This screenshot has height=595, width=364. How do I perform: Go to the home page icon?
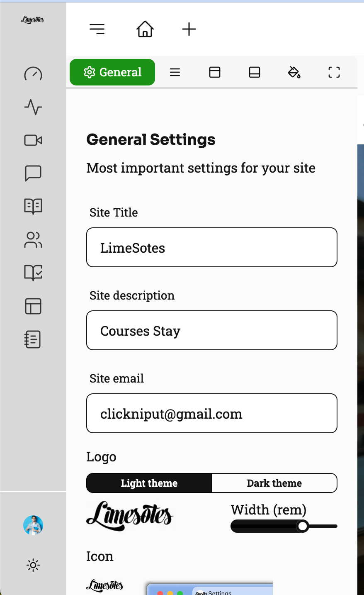[x=145, y=29]
